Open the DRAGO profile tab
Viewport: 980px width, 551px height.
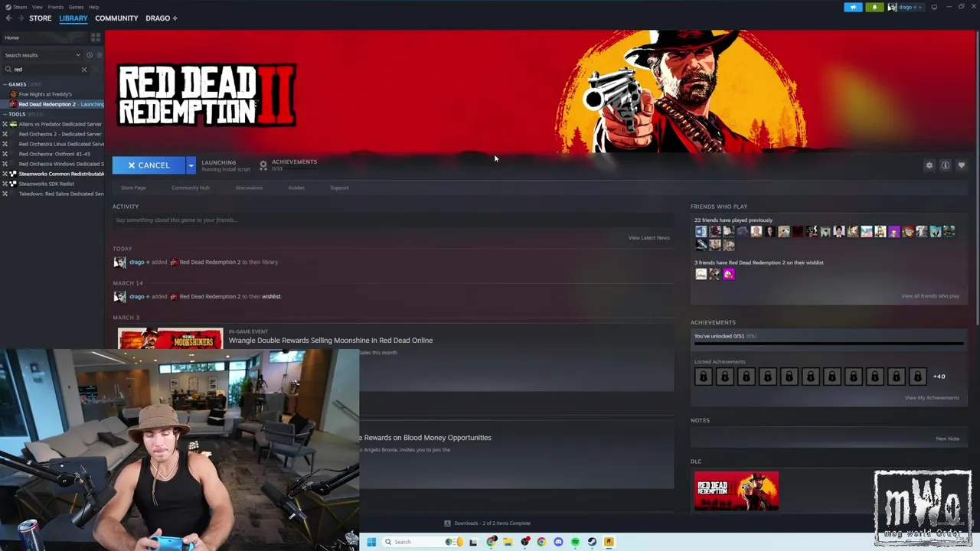pos(162,18)
